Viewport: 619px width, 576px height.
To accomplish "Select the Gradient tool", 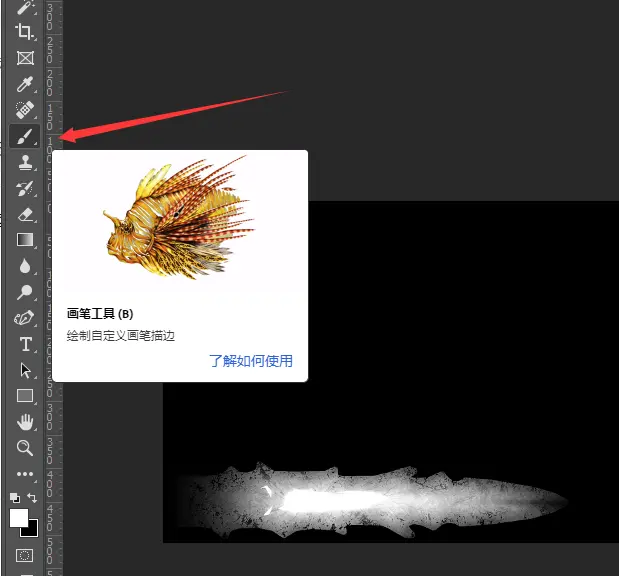I will pos(25,240).
